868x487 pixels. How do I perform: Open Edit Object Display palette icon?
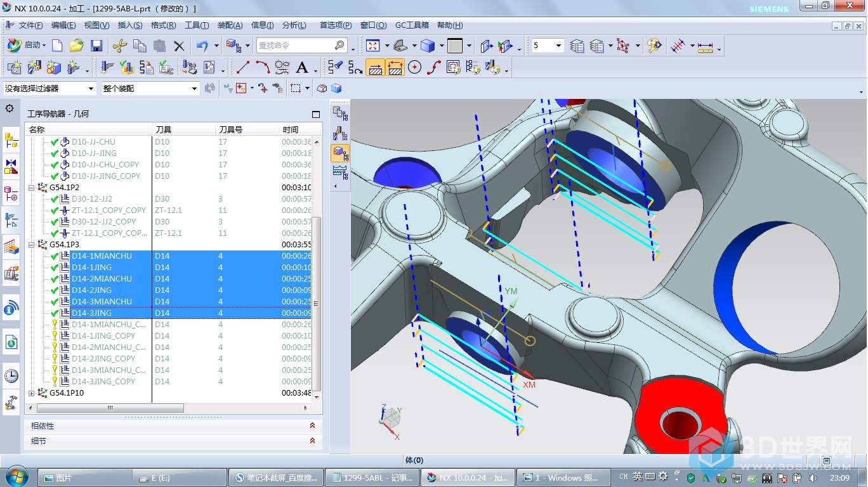click(x=654, y=46)
